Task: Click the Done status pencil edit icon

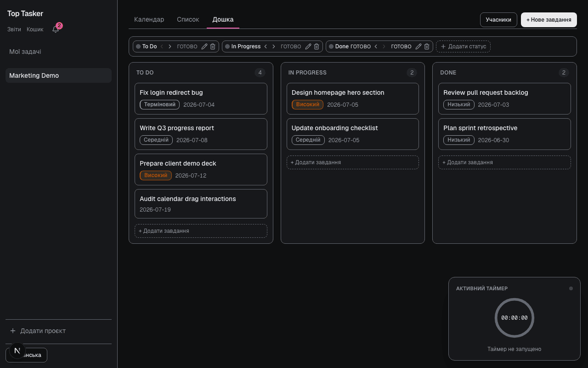Action: (x=418, y=46)
